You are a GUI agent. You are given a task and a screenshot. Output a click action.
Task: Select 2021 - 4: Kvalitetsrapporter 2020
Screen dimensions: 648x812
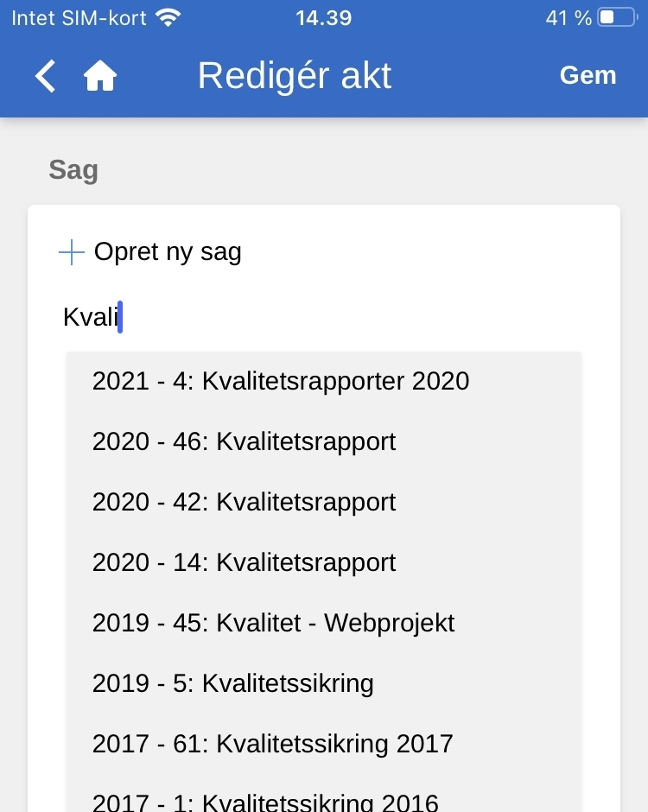[281, 381]
